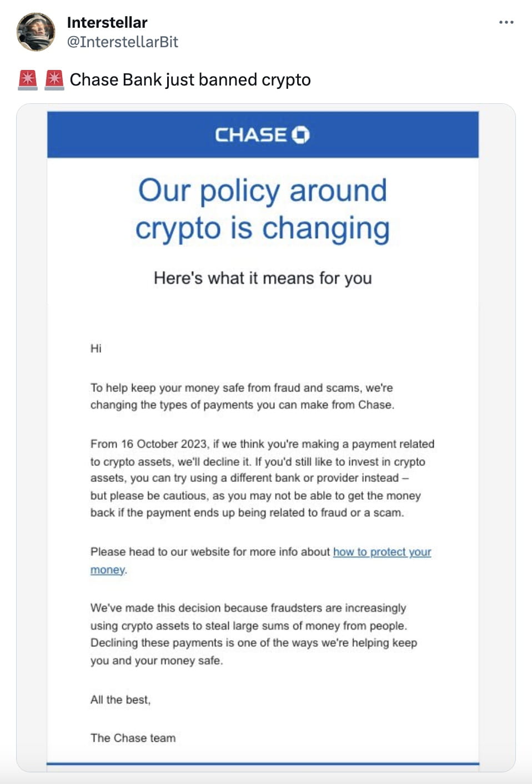Screen dimensions: 532x784
Task: Open the 'how to protect your money' link
Action: coord(382,552)
